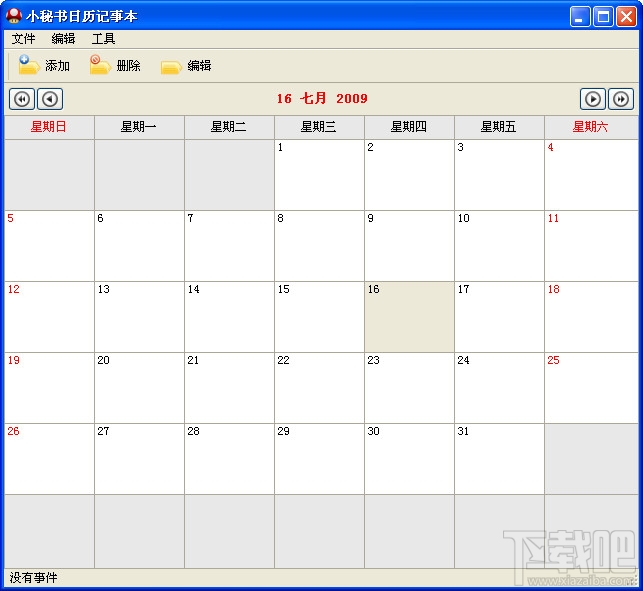Screen dimensions: 643x591
Task: Select day 1 in the calendar
Action: [319, 175]
